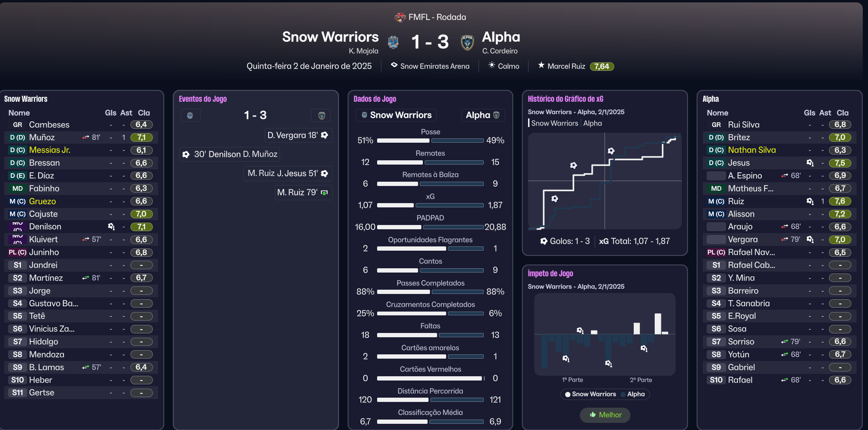Viewport: 868px width, 430px height.
Task: Open manager K. Majola's profile link
Action: click(363, 51)
